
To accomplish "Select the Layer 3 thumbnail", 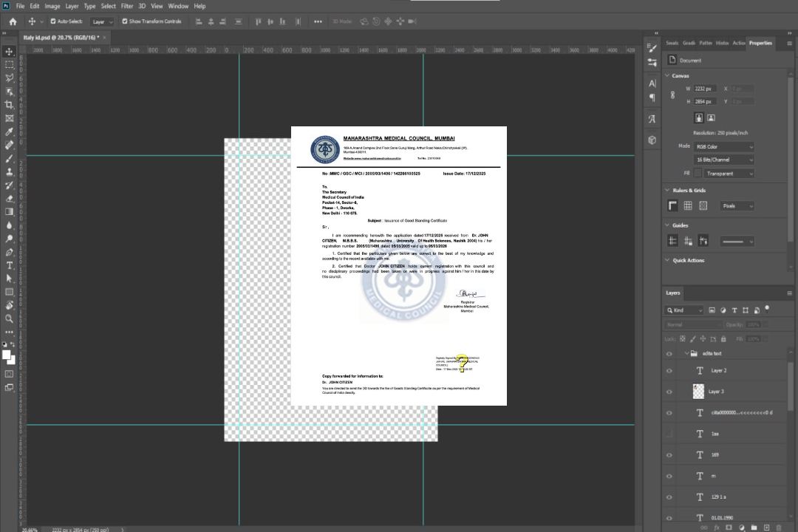I will click(x=699, y=392).
